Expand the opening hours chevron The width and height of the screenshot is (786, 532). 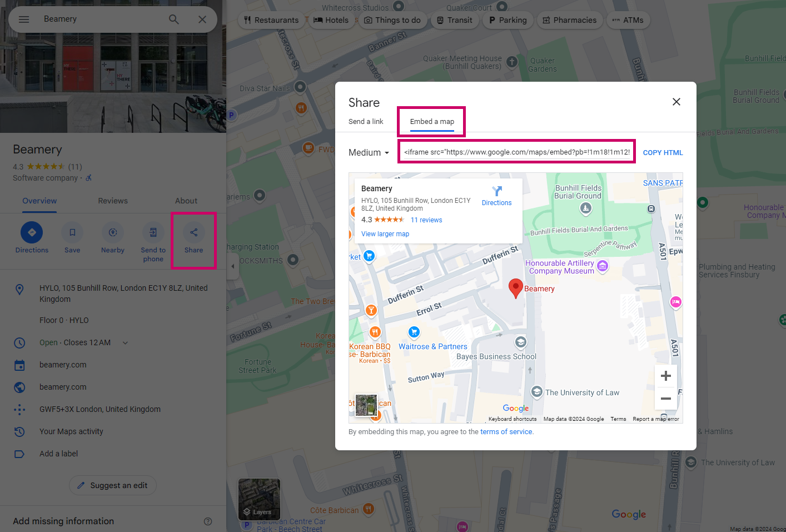(125, 343)
